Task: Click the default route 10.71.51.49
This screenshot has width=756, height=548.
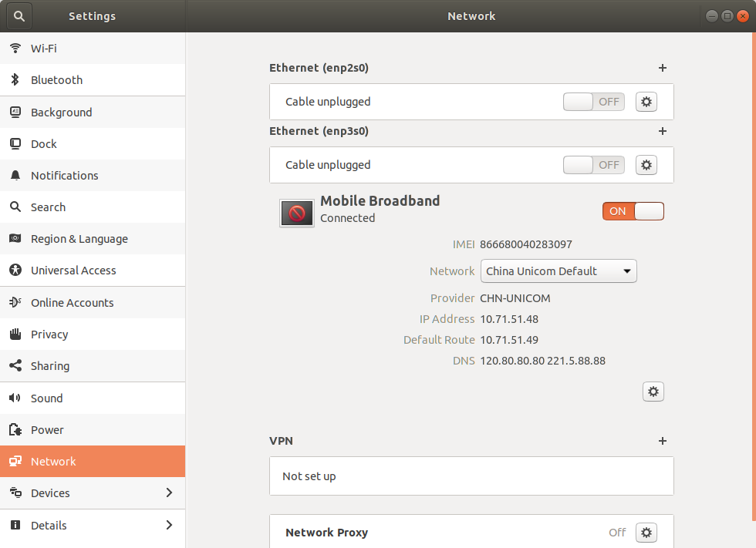Action: [509, 340]
